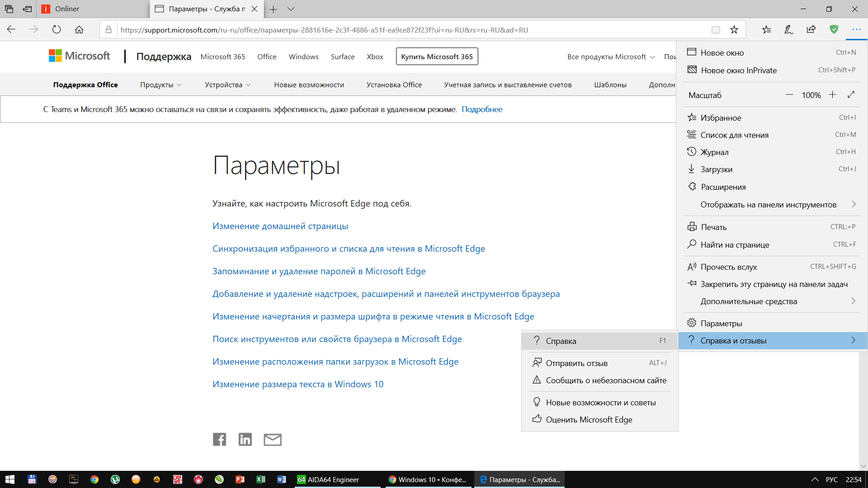Expand Устройства dropdown menu
Screen dimensions: 868x488
(227, 85)
